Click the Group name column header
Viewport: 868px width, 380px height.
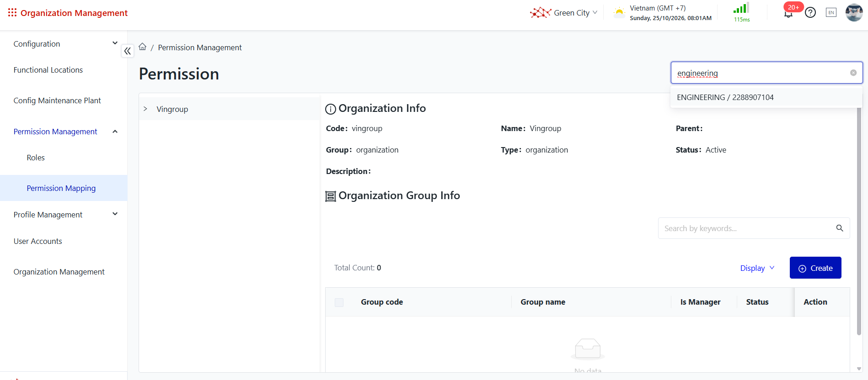[543, 302]
